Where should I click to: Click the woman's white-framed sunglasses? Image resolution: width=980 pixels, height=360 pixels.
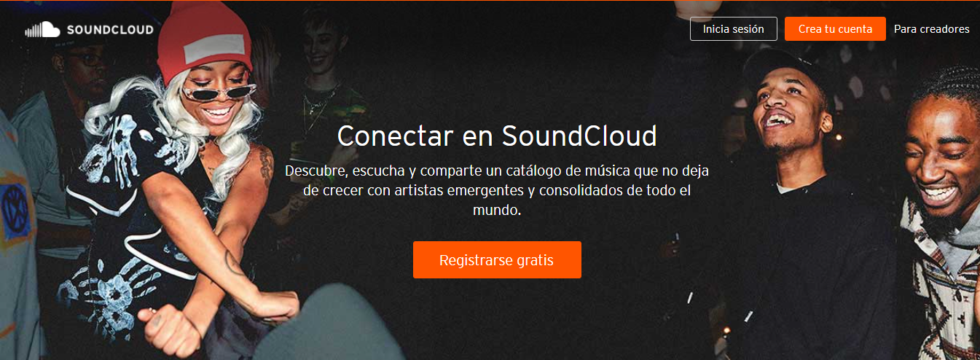(x=218, y=92)
